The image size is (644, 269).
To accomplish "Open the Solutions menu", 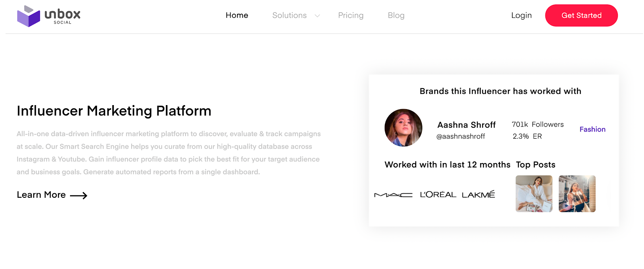I will 289,15.
